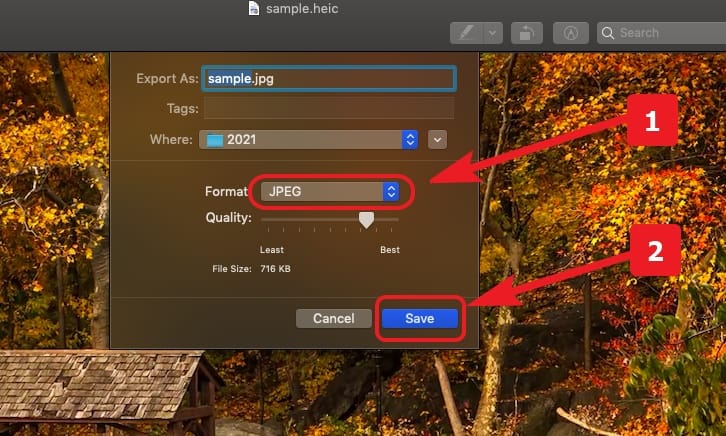Open the Format dropdown set to JPEG
Viewport: 726px width, 436px height.
pyautogui.click(x=330, y=191)
